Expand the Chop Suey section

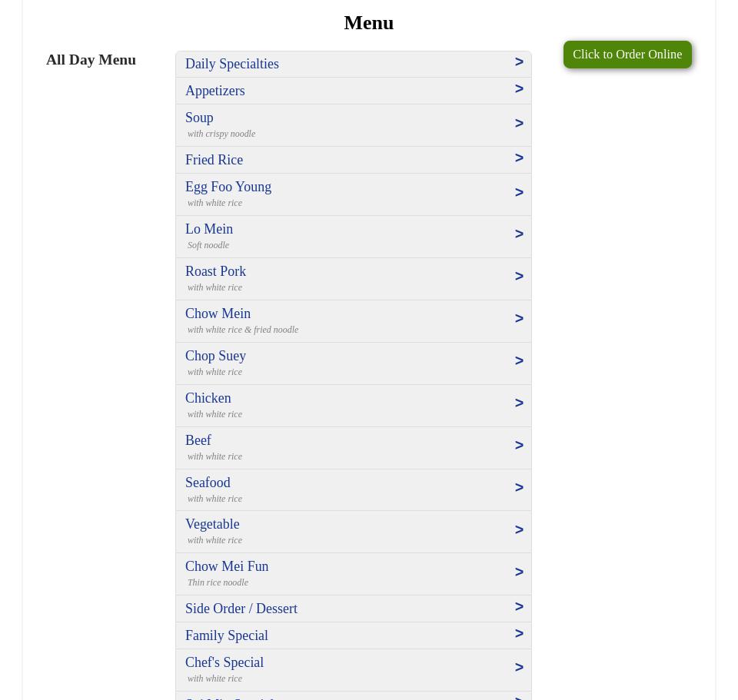354,363
